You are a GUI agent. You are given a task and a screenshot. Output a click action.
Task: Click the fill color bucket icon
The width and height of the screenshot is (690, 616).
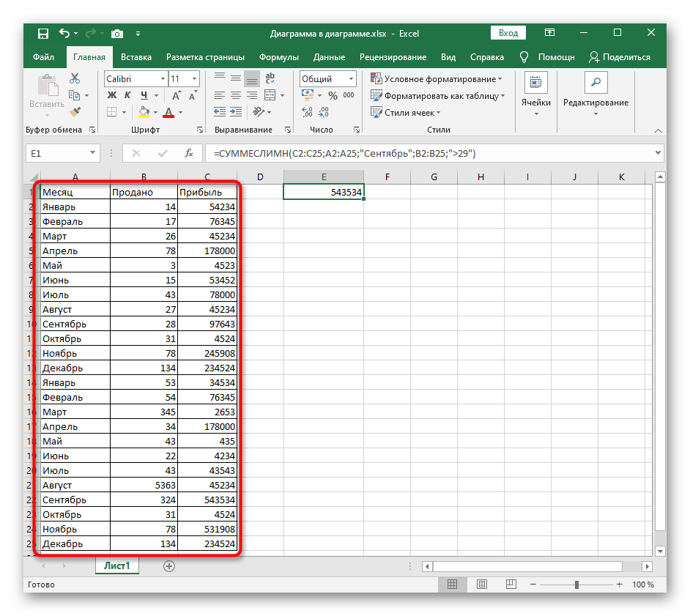pos(144,112)
